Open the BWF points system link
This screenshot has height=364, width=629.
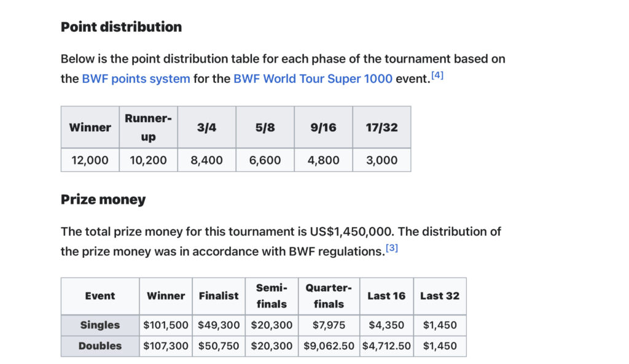coord(136,79)
